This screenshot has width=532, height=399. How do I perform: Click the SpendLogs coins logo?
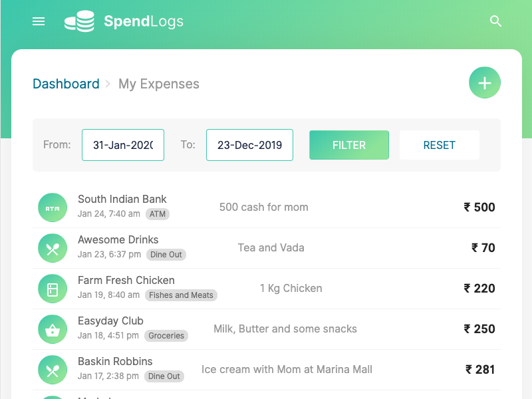click(79, 21)
